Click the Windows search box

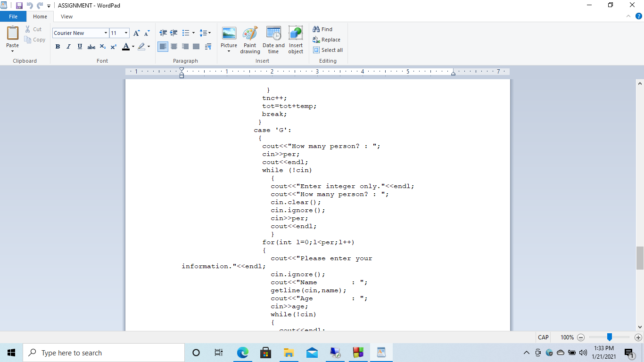(x=104, y=352)
